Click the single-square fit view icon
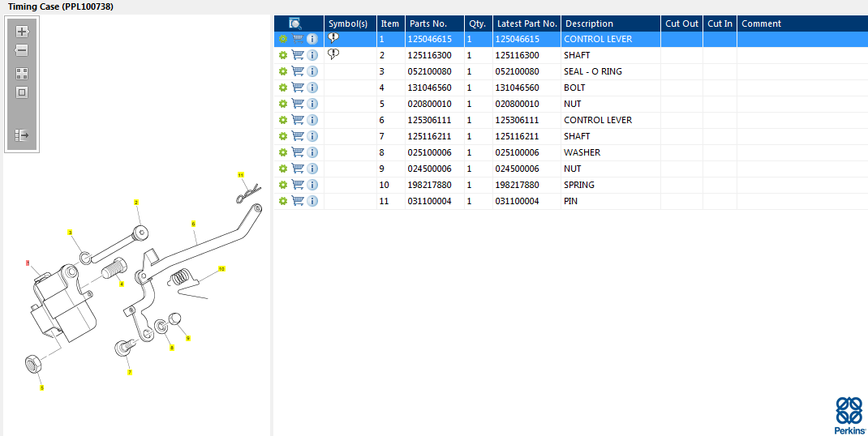 click(22, 92)
